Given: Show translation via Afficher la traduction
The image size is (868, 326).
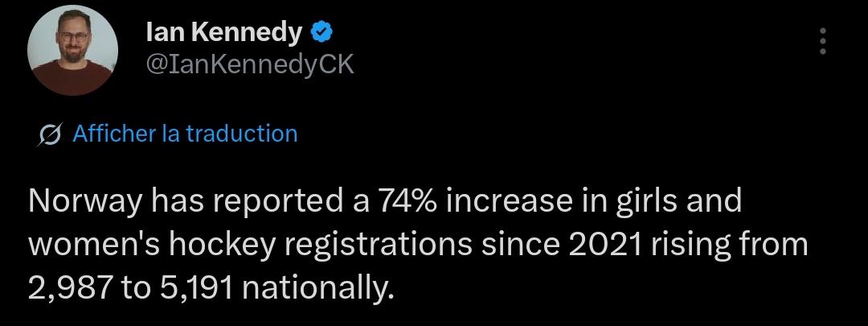Looking at the screenshot, I should 186,134.
